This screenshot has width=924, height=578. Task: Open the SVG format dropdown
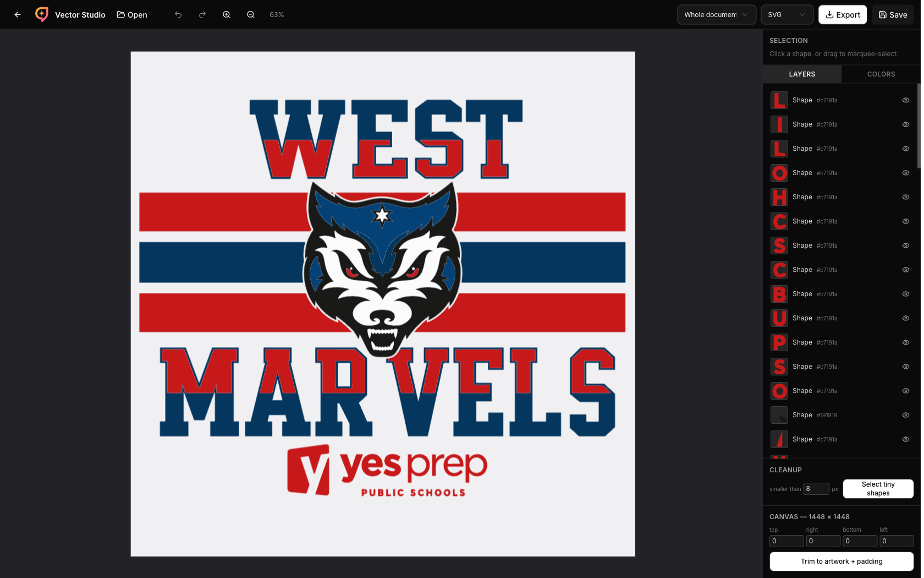787,15
